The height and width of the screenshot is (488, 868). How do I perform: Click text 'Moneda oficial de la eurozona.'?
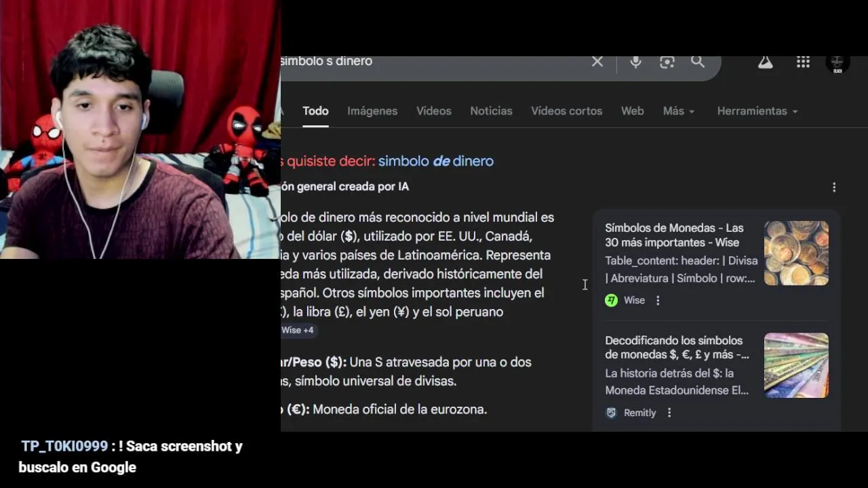[x=400, y=409]
